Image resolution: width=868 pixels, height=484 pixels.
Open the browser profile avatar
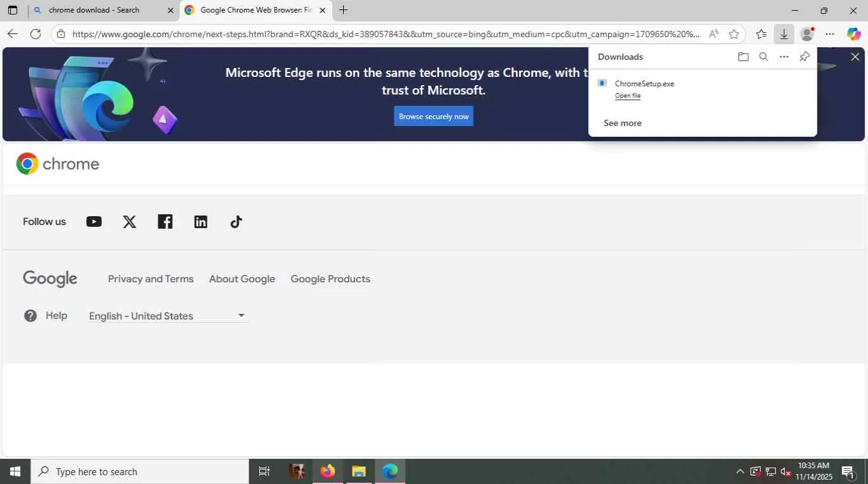807,34
